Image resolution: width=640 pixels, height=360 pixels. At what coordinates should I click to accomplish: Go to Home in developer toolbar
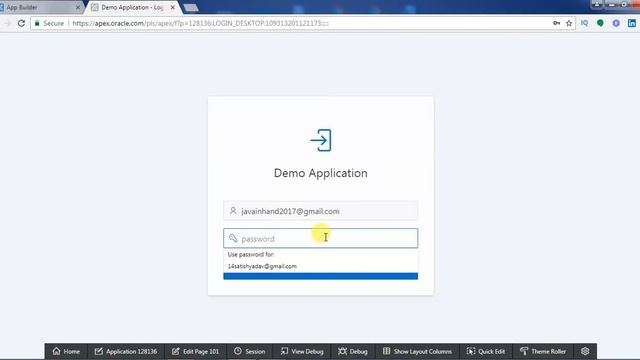point(66,351)
